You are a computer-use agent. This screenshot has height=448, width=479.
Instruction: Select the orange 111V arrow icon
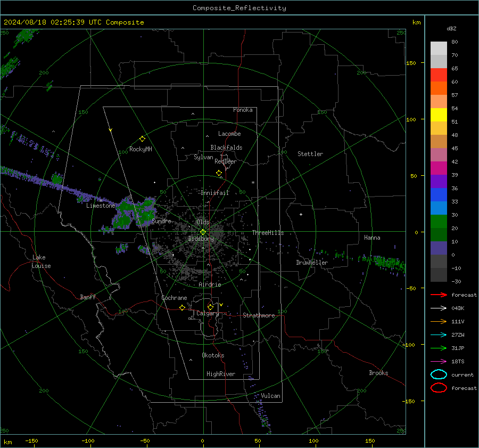tap(439, 321)
